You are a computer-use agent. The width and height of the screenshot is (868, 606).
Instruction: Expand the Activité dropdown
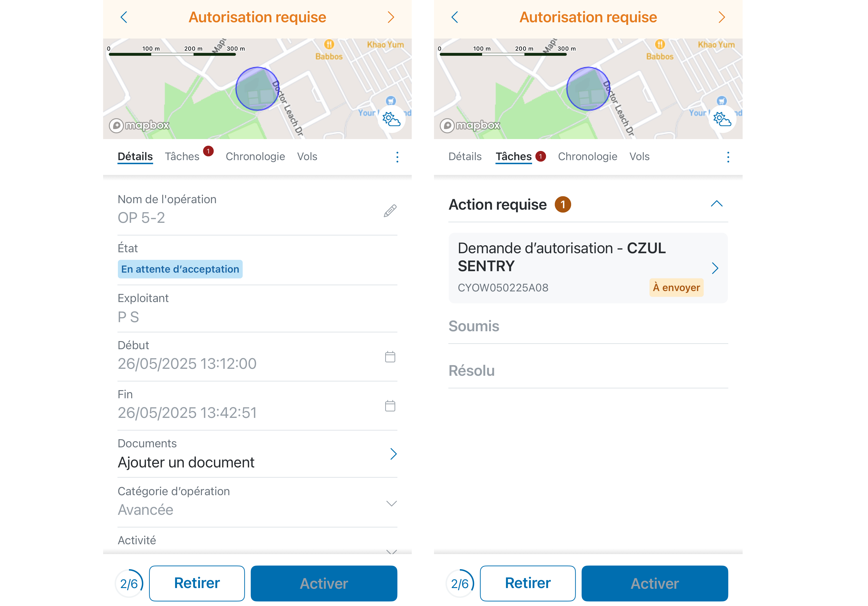(x=391, y=551)
